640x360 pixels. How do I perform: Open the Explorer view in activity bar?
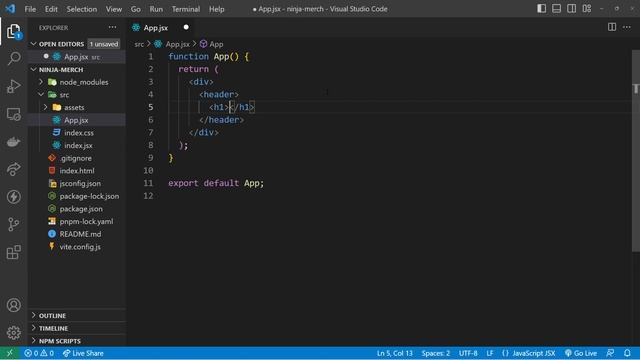click(x=13, y=31)
